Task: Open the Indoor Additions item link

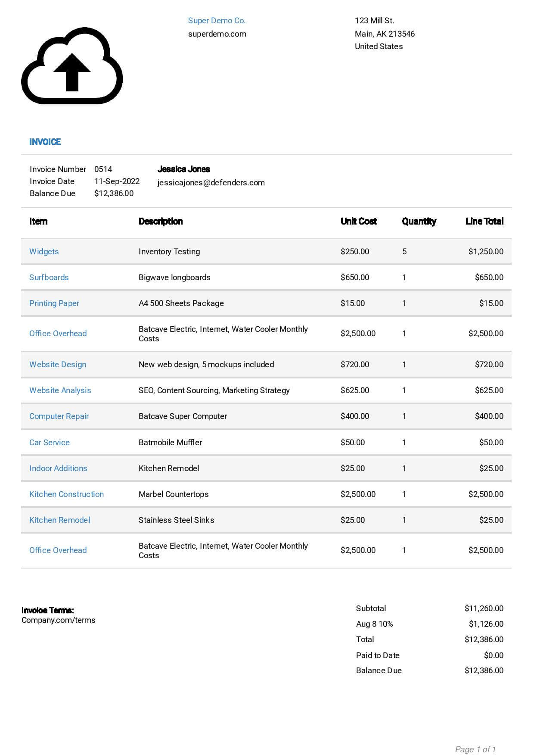Action: click(x=58, y=468)
